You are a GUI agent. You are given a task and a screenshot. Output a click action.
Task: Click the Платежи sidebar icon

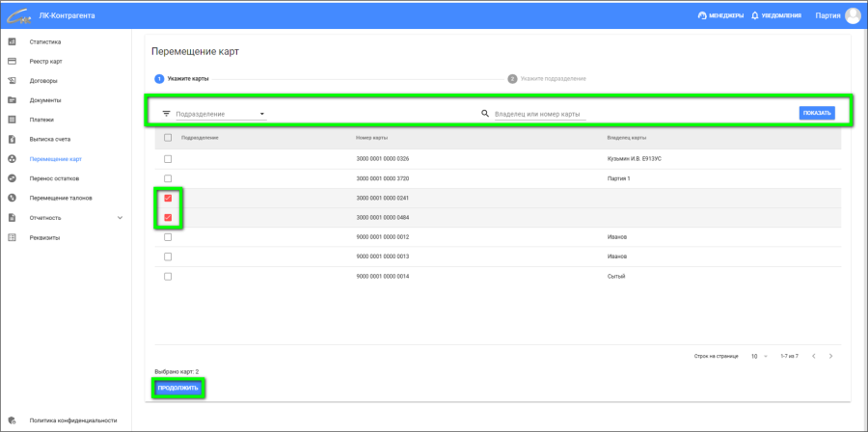(x=12, y=120)
